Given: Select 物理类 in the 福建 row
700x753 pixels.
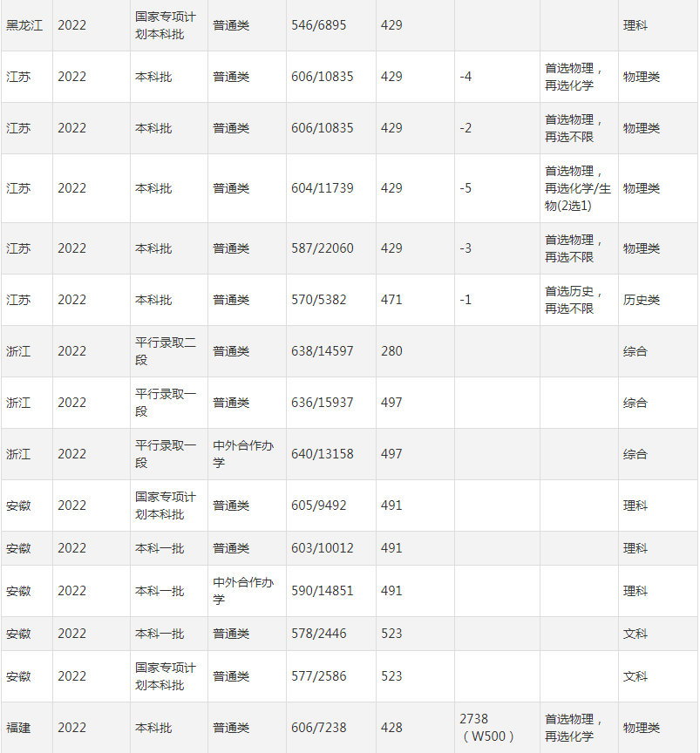Looking at the screenshot, I should [x=642, y=728].
